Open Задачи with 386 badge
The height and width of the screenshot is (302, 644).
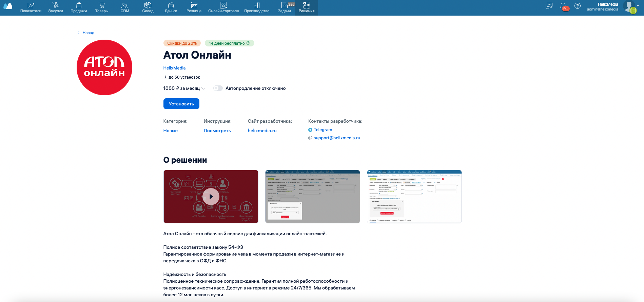[x=285, y=7]
